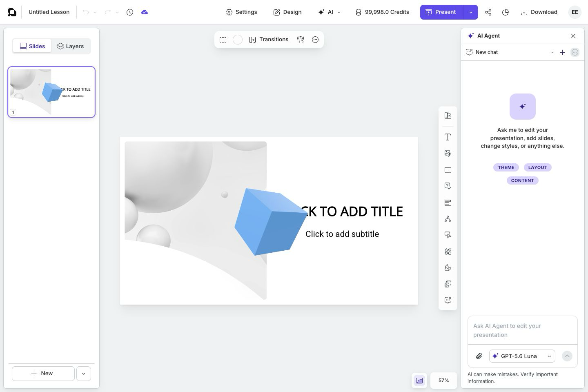This screenshot has height=392, width=588.
Task: Select the image and media tool icon
Action: 448,154
